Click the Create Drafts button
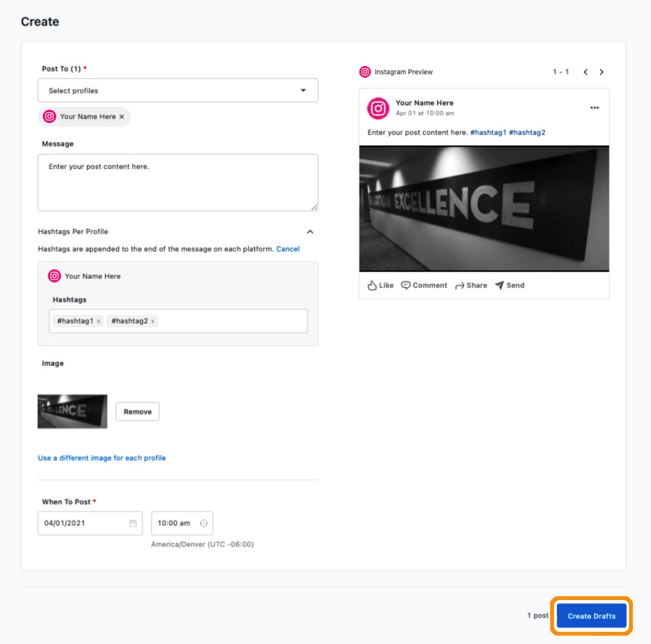This screenshot has height=644, width=651. click(x=591, y=616)
